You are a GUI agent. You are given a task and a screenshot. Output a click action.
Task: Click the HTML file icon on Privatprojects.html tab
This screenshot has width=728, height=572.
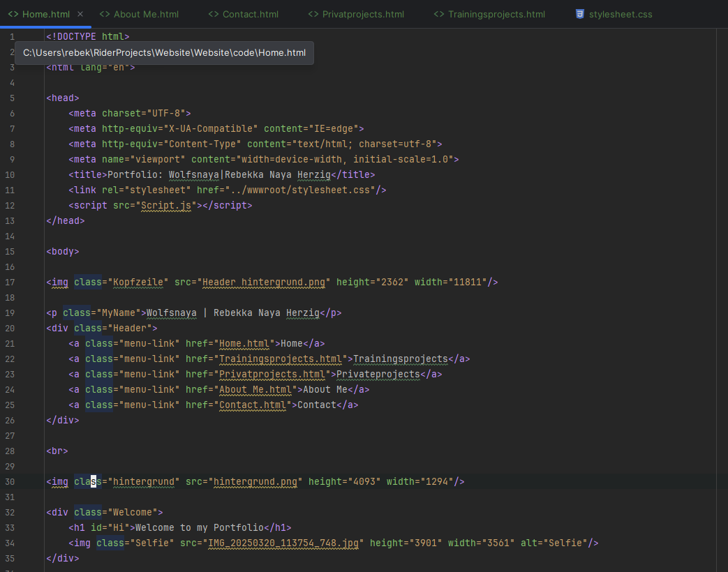(x=313, y=15)
